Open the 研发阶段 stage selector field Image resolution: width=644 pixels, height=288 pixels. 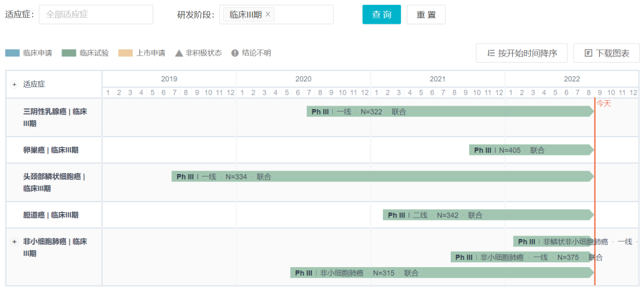pos(304,14)
